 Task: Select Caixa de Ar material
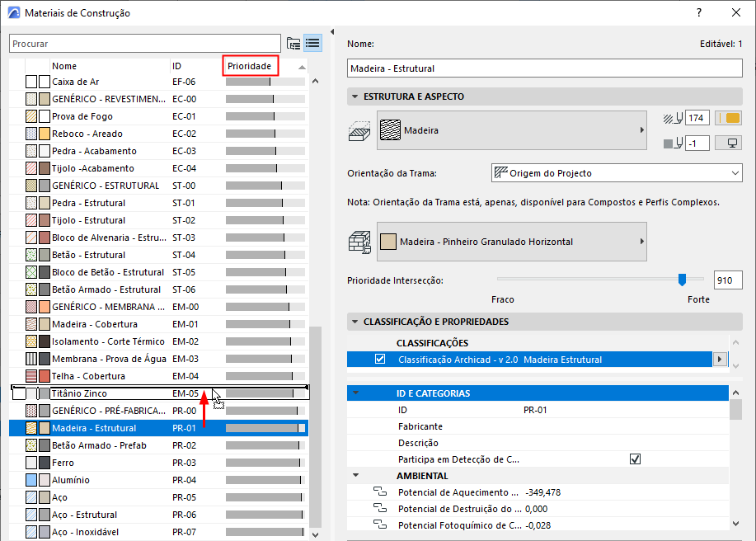[x=158, y=82]
